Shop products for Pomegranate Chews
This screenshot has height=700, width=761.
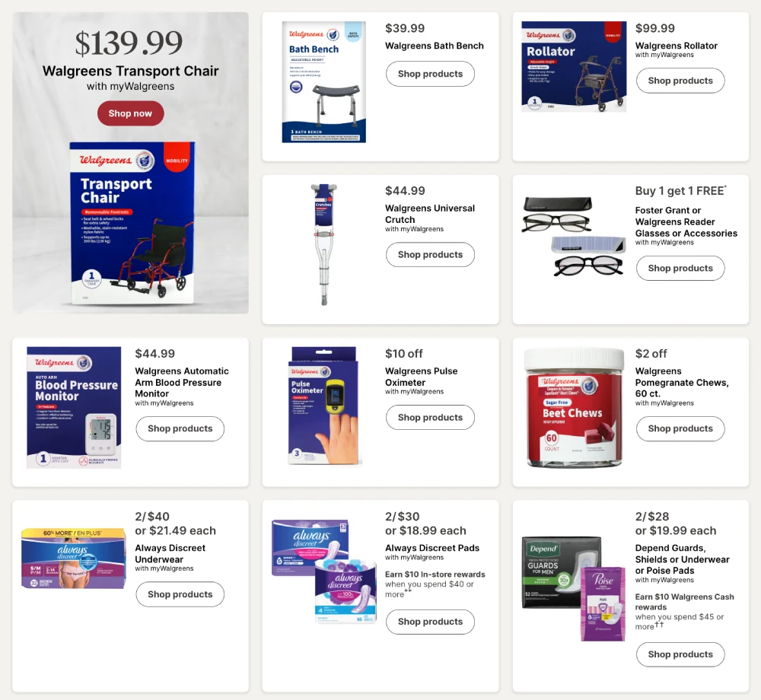pos(680,428)
